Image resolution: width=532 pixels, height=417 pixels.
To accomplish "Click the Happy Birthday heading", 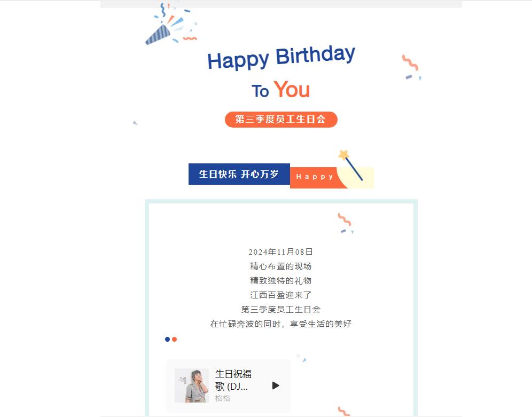I will [281, 58].
